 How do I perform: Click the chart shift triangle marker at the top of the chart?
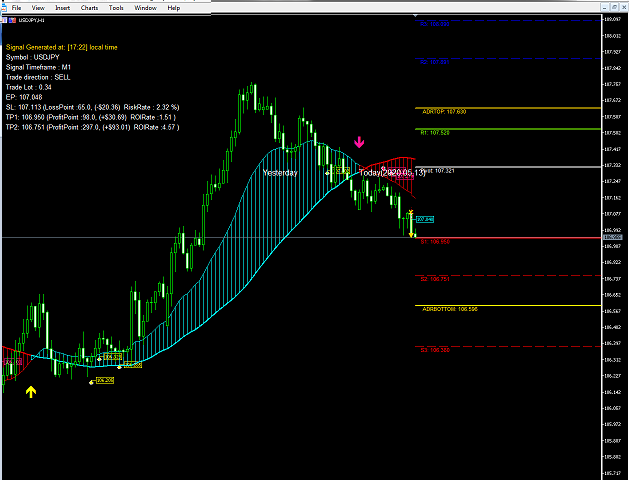pos(415,16)
